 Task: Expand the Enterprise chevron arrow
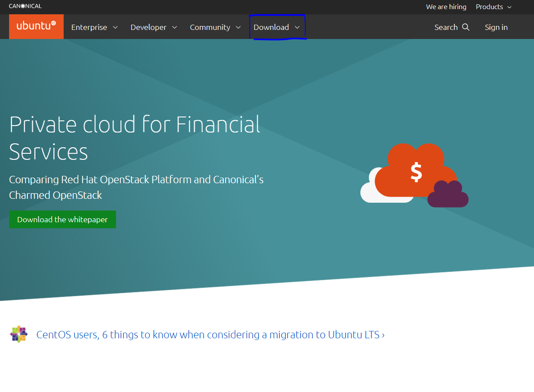tap(115, 27)
